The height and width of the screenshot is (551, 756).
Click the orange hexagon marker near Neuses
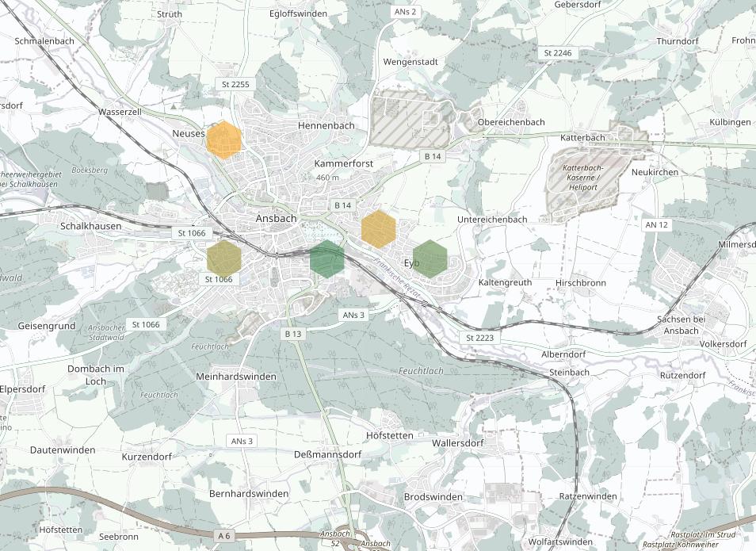[224, 140]
